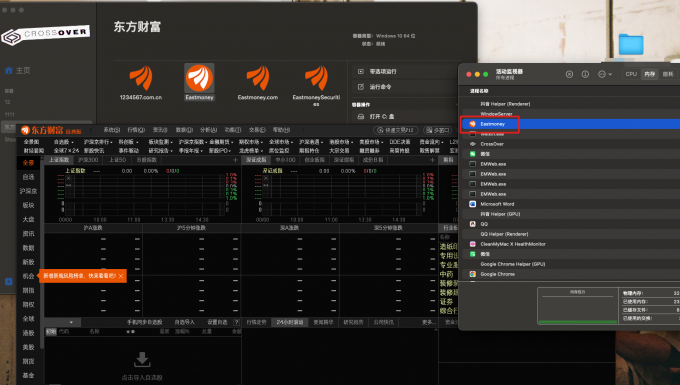Open the EastmoneySecurities app icon
Viewport: 680px width, 385px height.
coord(316,78)
